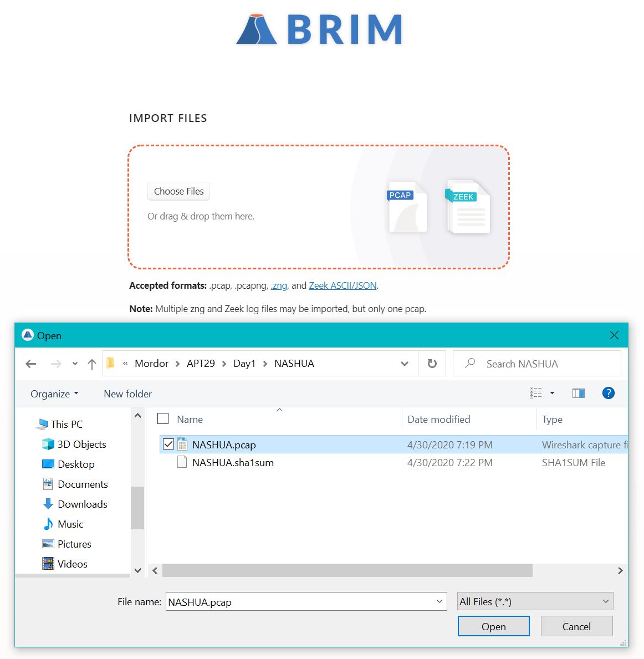Select the NASHUA.pcap file name
This screenshot has width=644, height=659.
224,445
